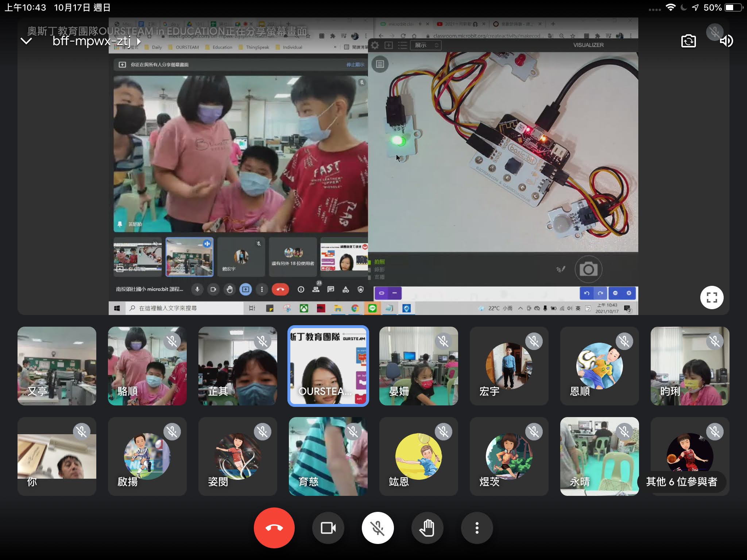Collapse the call with the down chevron
This screenshot has height=560, width=747.
26,41
